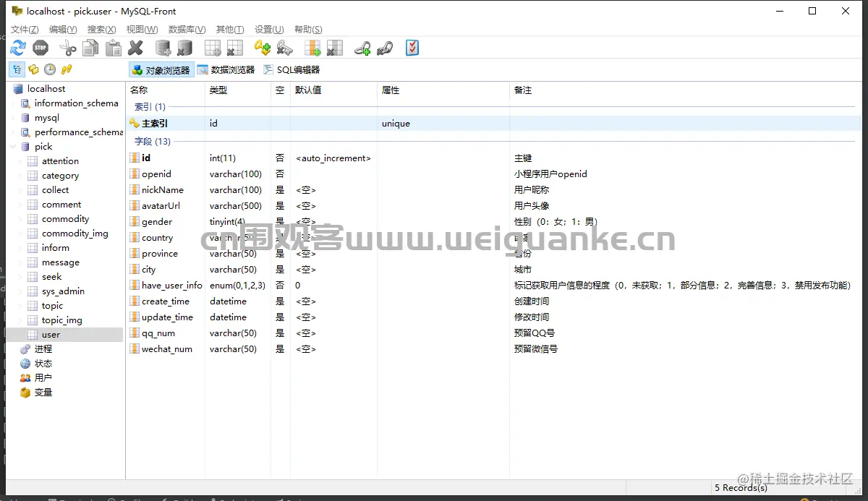
Task: Switch to 数据浏览器 tab
Action: click(226, 70)
